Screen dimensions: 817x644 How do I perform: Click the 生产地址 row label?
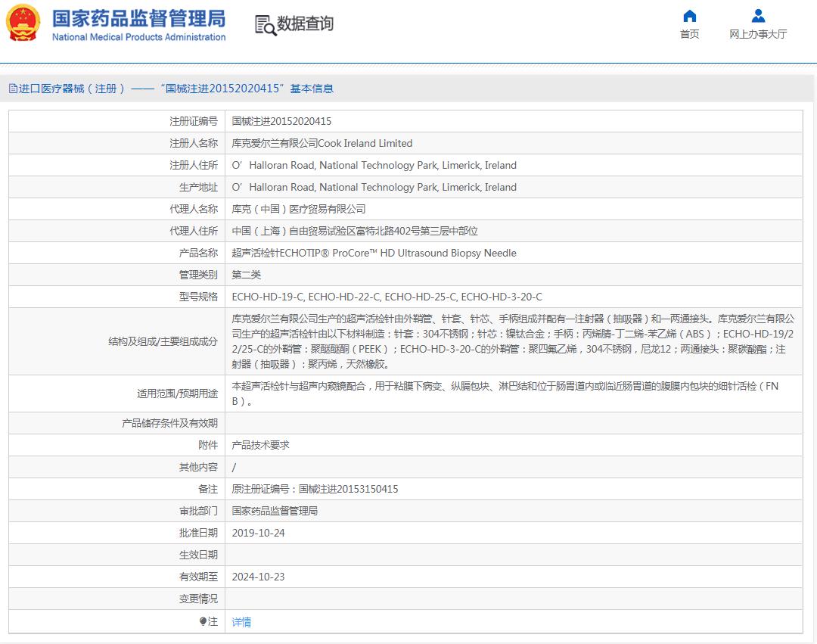coord(198,187)
